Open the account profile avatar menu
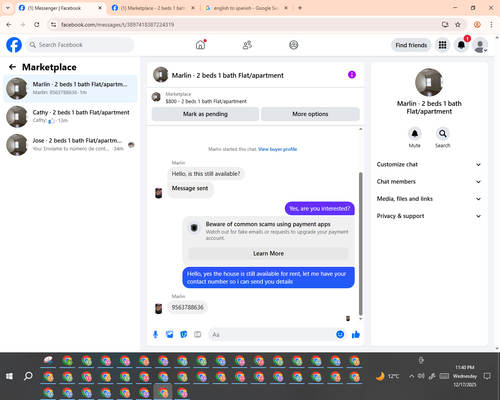Image resolution: width=500 pixels, height=400 pixels. click(x=480, y=45)
